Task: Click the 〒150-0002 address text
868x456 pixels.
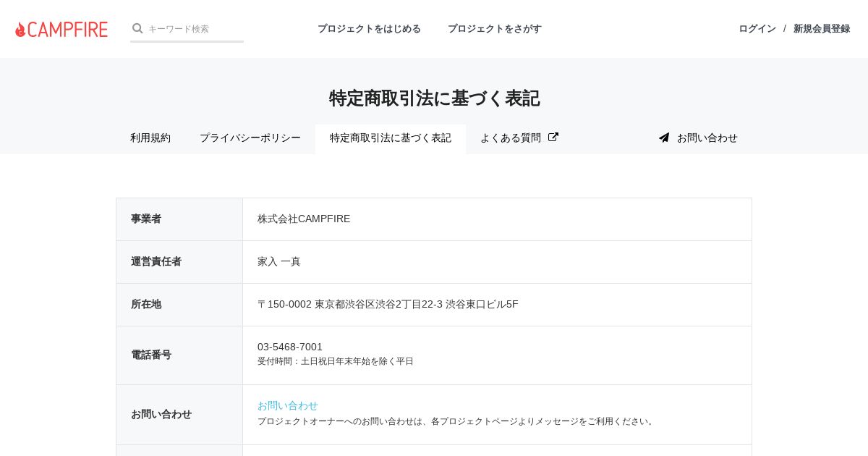Action: (388, 304)
